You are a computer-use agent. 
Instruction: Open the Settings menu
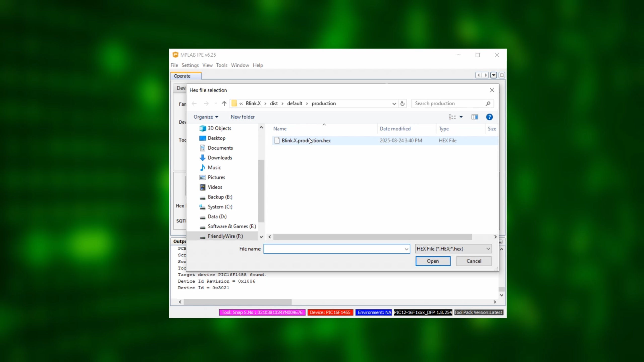[x=190, y=65]
